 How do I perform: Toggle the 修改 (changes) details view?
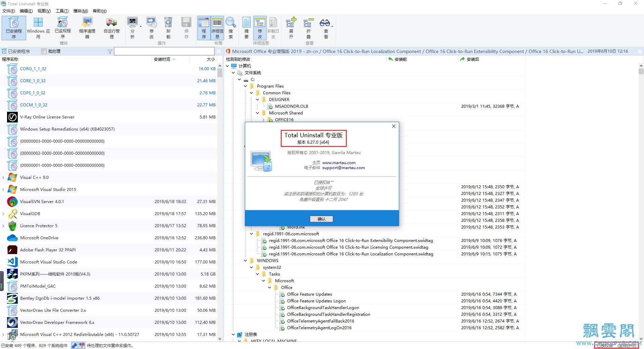260,28
